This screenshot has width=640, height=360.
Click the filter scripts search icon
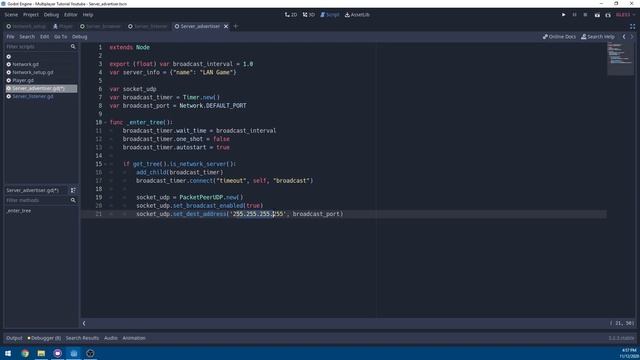[73, 47]
